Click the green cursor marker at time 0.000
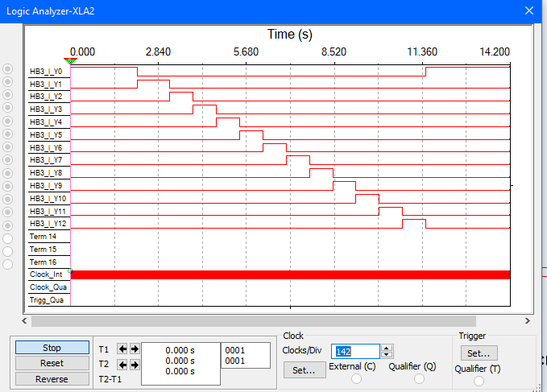This screenshot has width=547, height=392. (x=70, y=61)
